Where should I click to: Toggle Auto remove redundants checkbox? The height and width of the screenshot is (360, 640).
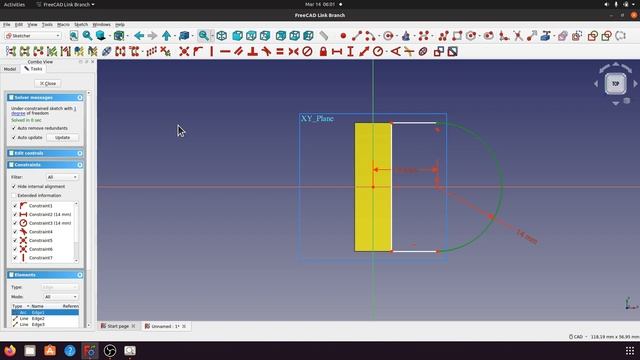tap(14, 128)
